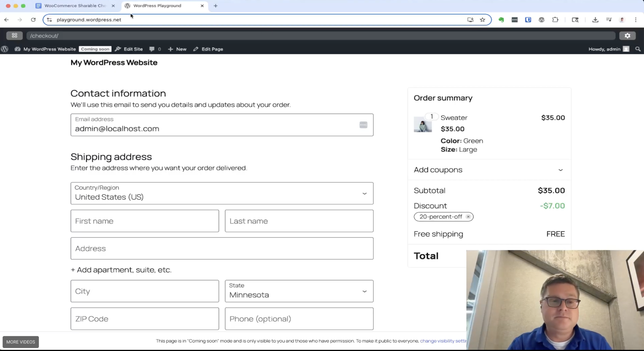Expand the Add coupons section
This screenshot has width=644, height=351.
point(489,170)
